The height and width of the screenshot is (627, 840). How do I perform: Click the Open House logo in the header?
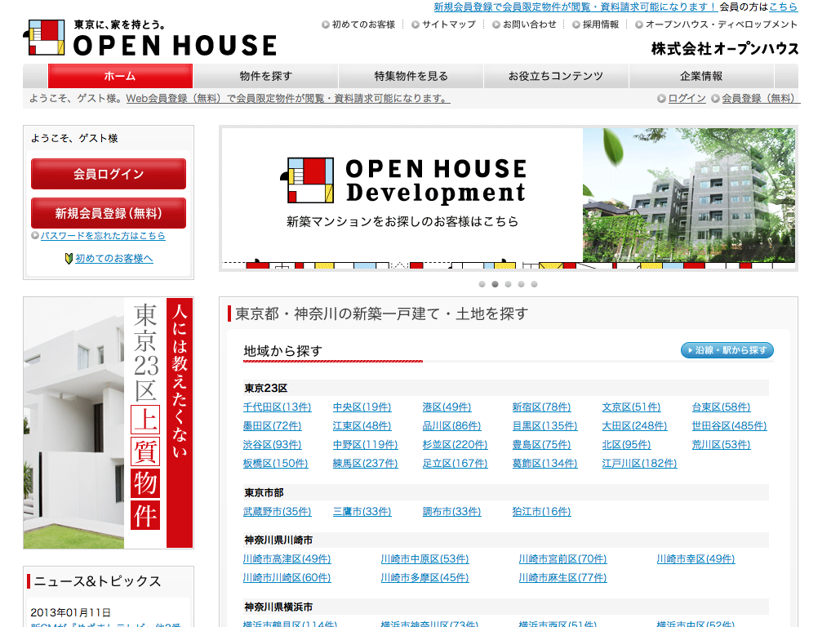[x=150, y=38]
